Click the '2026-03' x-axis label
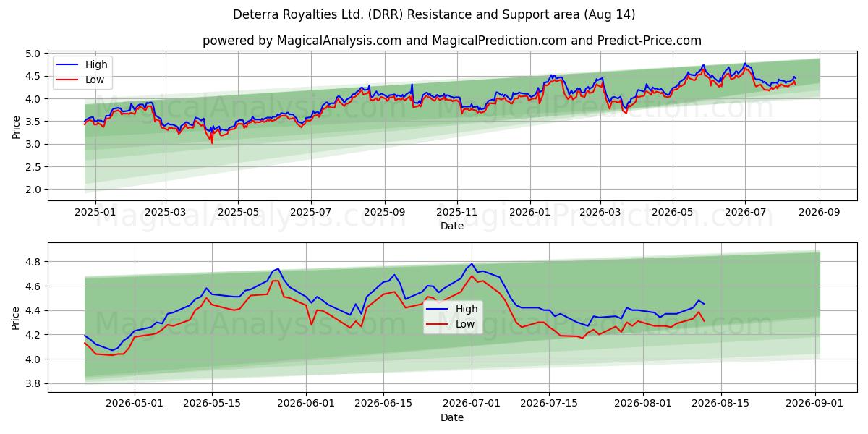The height and width of the screenshot is (434, 868). [x=600, y=213]
